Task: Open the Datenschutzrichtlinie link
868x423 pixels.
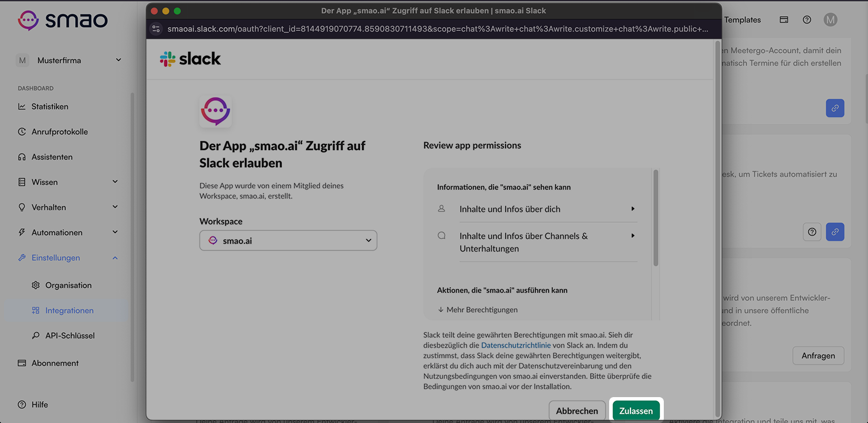Action: 516,345
